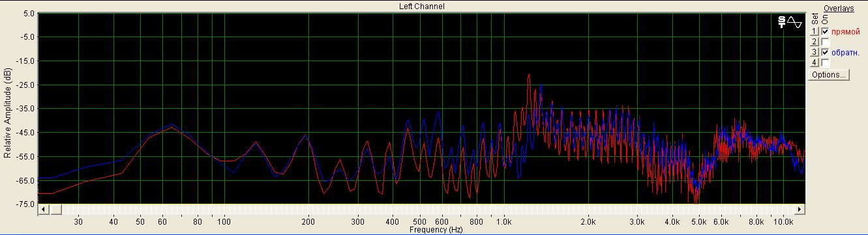
Task: Click the Overlays heading
Action: 838,8
